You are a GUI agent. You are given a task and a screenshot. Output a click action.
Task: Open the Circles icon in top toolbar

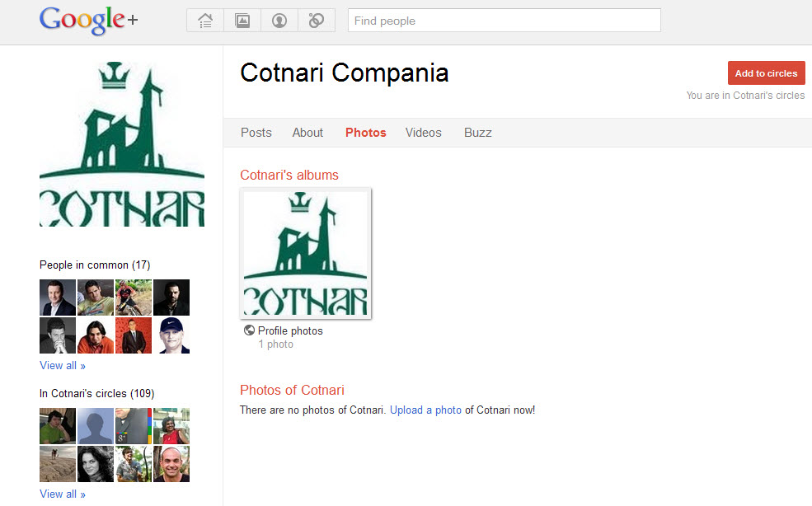[317, 21]
